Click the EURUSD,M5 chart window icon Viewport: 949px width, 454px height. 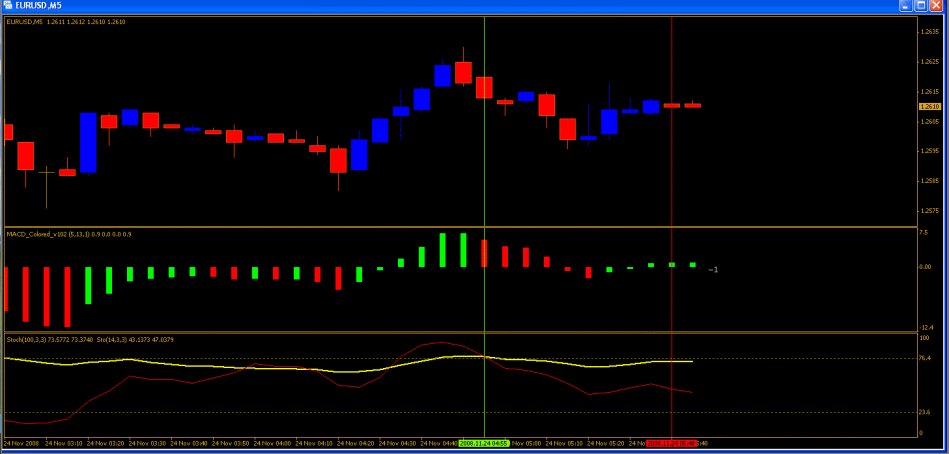click(x=6, y=5)
